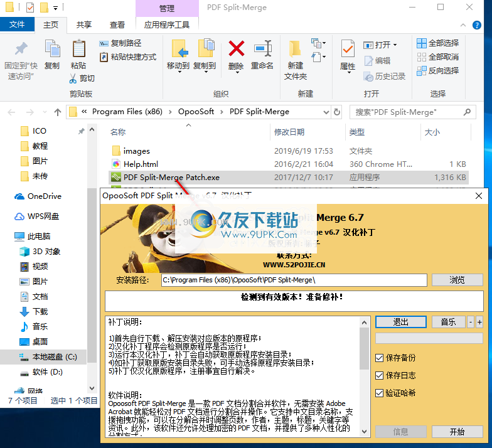Select PDF Split-Merge Patch.exe file

pyautogui.click(x=289, y=178)
